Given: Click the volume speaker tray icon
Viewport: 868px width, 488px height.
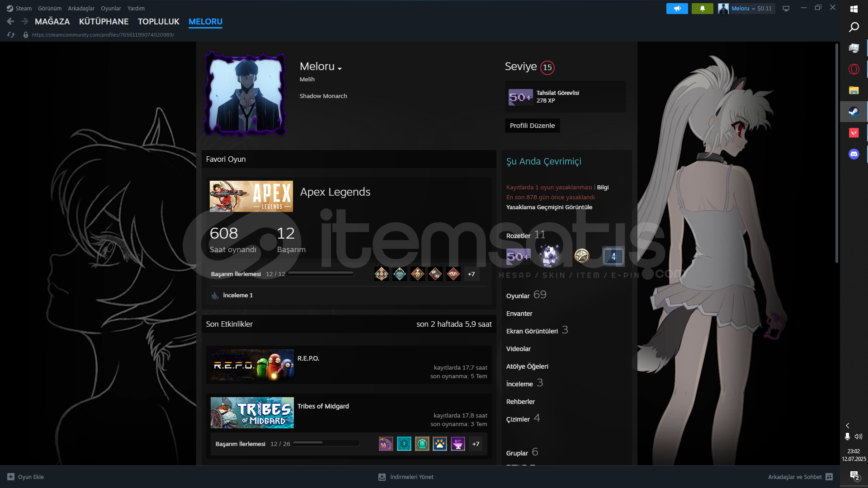Looking at the screenshot, I should 859,436.
